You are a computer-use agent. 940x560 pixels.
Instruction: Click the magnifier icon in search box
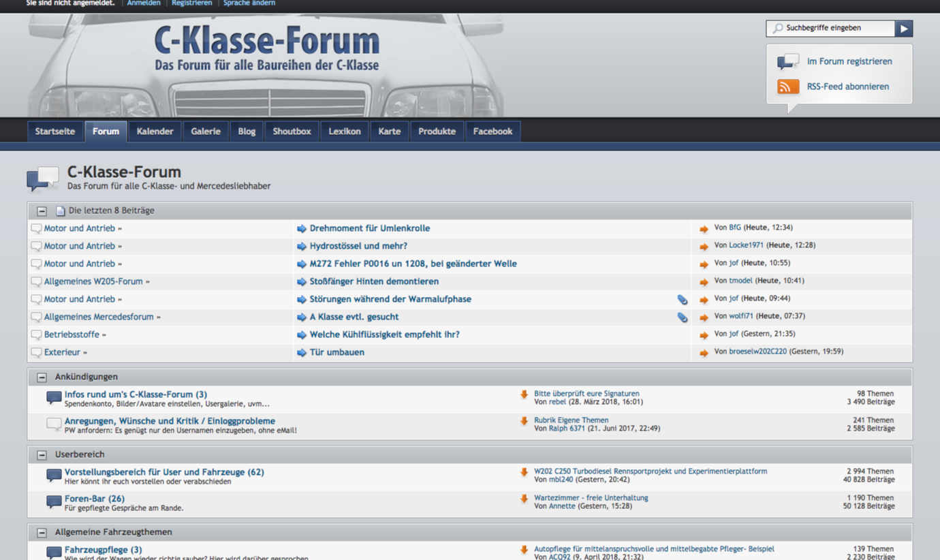[x=777, y=29]
